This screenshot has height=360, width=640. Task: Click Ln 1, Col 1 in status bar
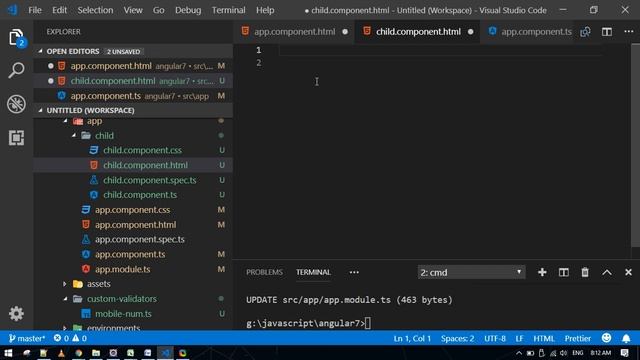pos(412,338)
